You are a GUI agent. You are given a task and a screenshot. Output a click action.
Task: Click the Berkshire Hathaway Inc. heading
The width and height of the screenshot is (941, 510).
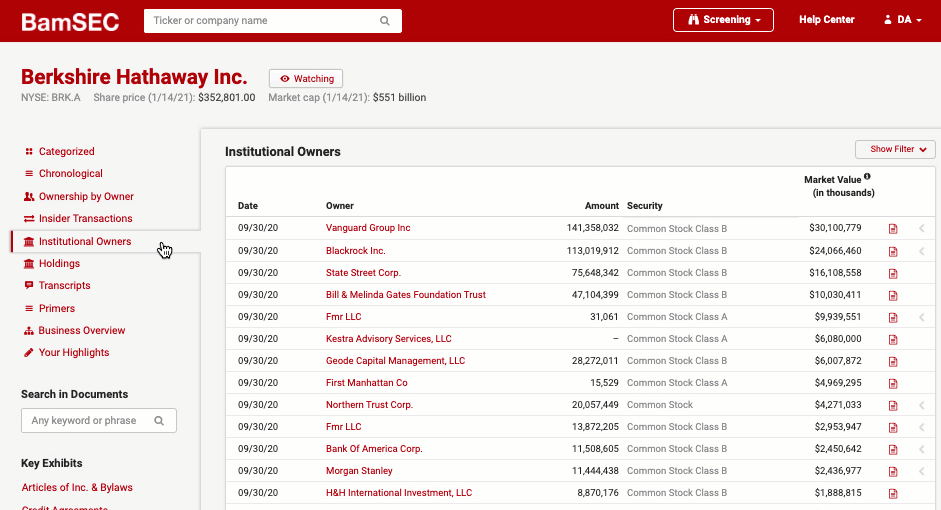pyautogui.click(x=134, y=77)
